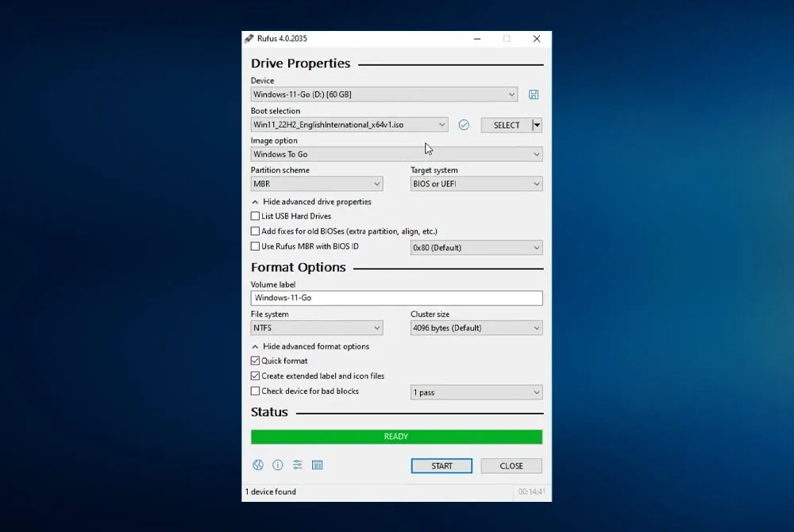Click the START button
The image size is (794, 532).
click(x=441, y=465)
